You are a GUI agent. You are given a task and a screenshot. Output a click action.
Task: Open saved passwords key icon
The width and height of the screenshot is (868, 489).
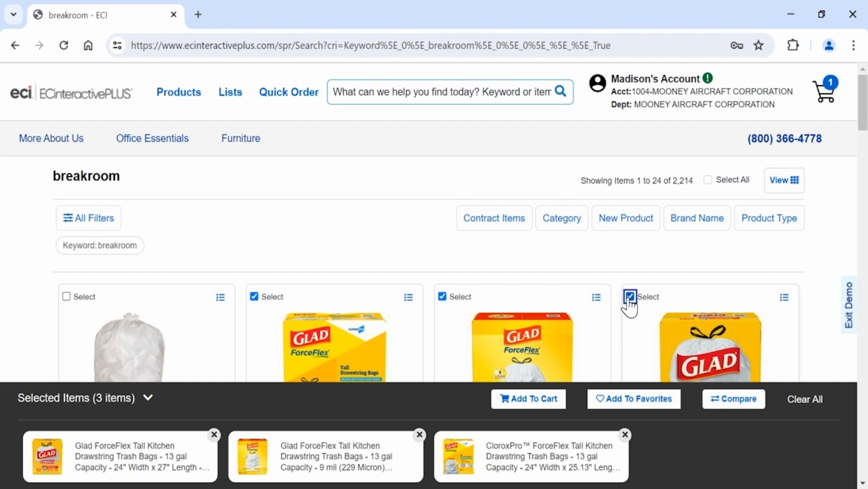(737, 45)
